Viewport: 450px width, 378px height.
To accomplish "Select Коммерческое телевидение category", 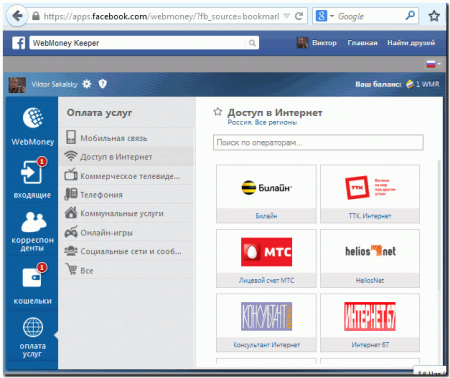I will (126, 176).
